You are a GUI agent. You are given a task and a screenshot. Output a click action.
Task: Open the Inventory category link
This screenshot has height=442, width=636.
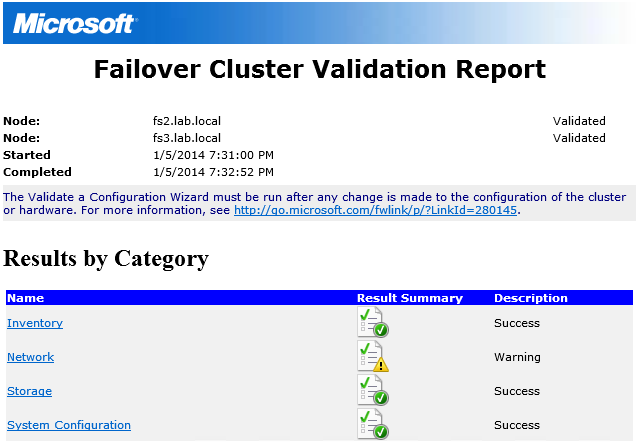click(35, 323)
